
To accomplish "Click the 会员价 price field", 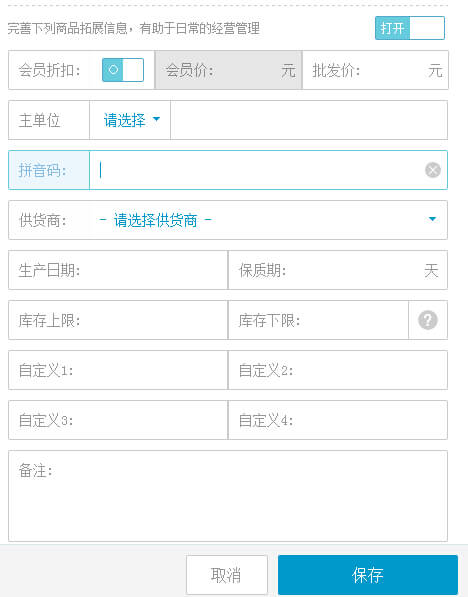I will click(228, 70).
